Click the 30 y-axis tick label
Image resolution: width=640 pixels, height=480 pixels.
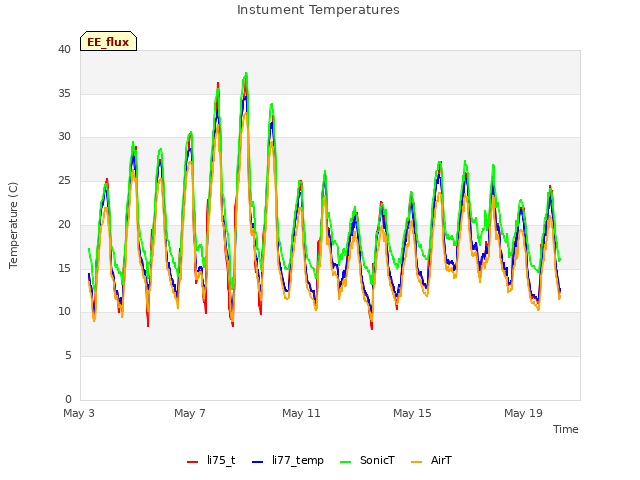(64, 137)
